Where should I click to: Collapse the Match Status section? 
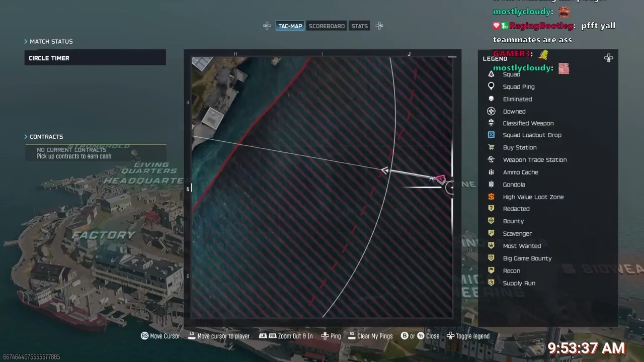click(48, 41)
